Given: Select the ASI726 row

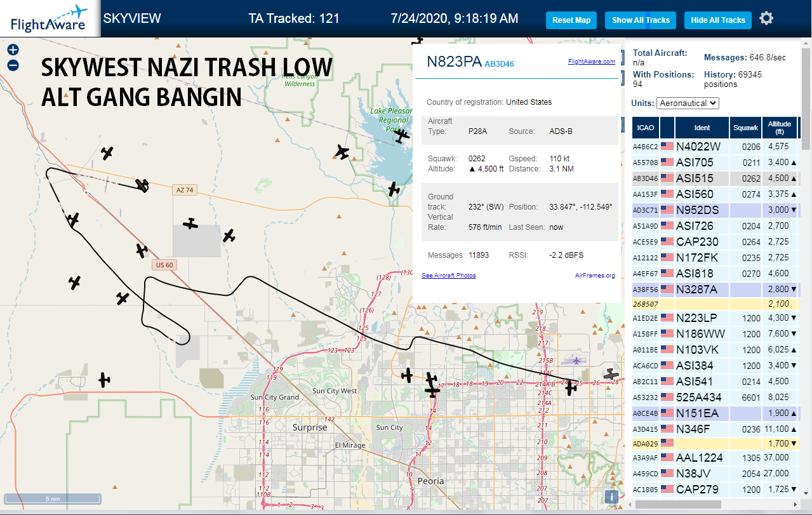Looking at the screenshot, I should (x=715, y=226).
